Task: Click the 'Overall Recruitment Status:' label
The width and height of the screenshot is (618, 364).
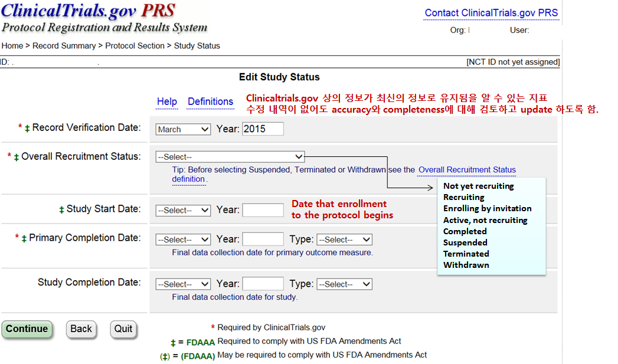Action: (81, 156)
